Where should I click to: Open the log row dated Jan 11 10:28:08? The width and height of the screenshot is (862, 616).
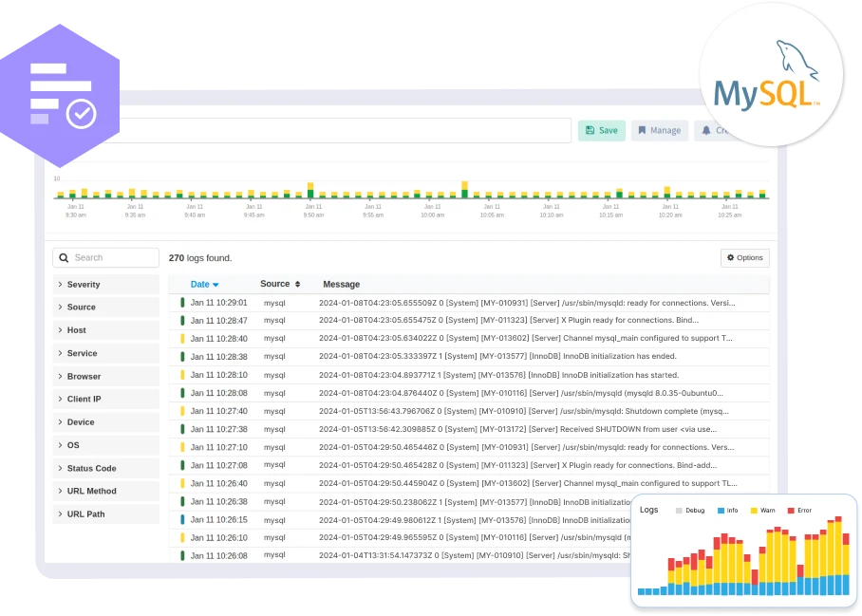469,393
